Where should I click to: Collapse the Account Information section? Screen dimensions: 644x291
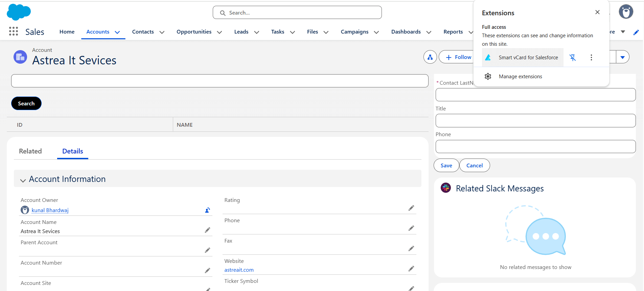click(x=23, y=180)
